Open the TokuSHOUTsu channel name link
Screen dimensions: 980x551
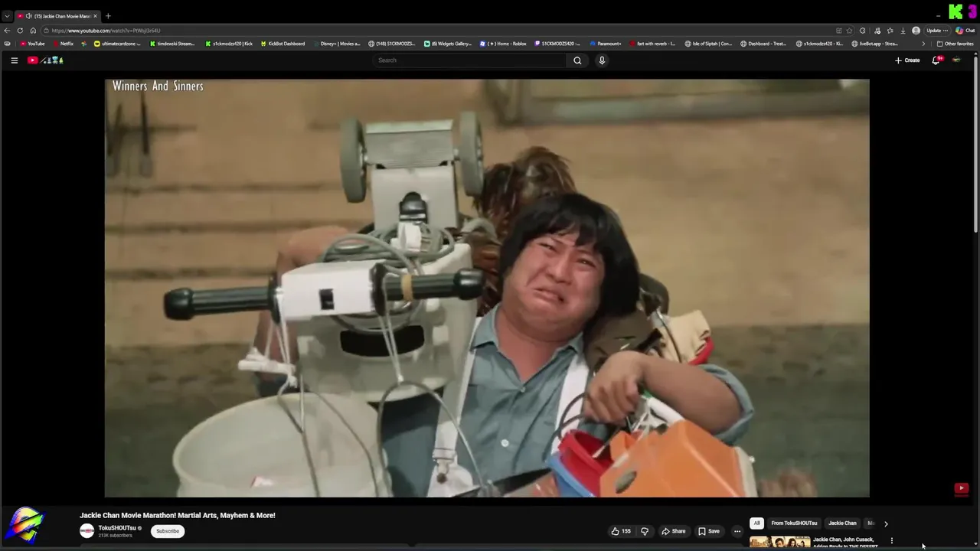116,528
